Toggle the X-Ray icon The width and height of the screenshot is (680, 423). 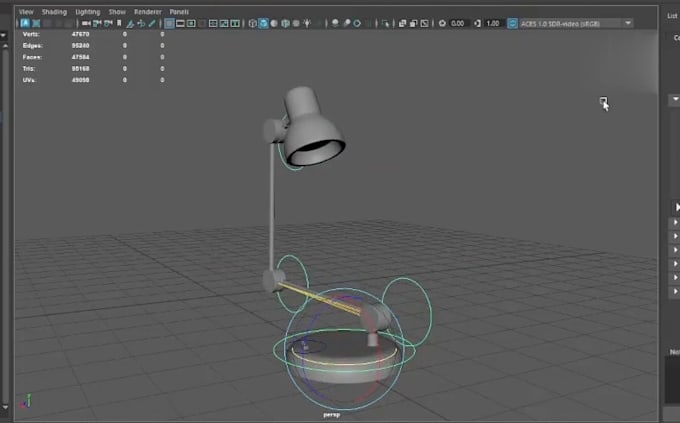pos(402,23)
